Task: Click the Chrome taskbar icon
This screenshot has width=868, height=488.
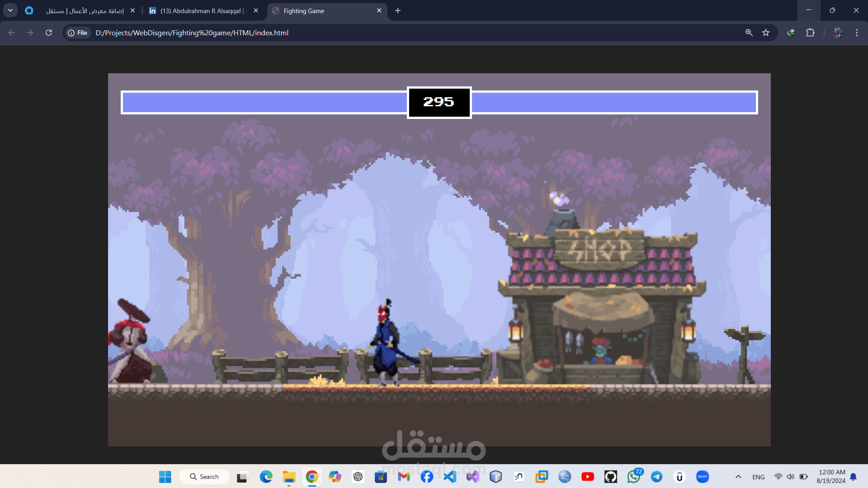Action: tap(312, 477)
